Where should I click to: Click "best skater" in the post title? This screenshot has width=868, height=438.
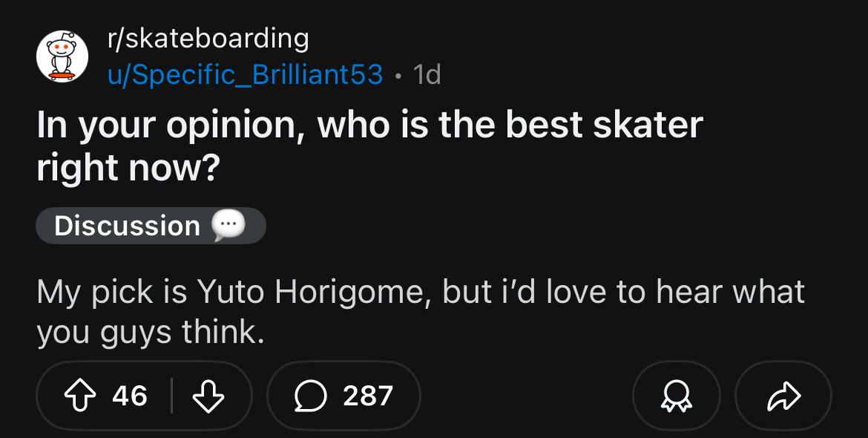(x=604, y=125)
